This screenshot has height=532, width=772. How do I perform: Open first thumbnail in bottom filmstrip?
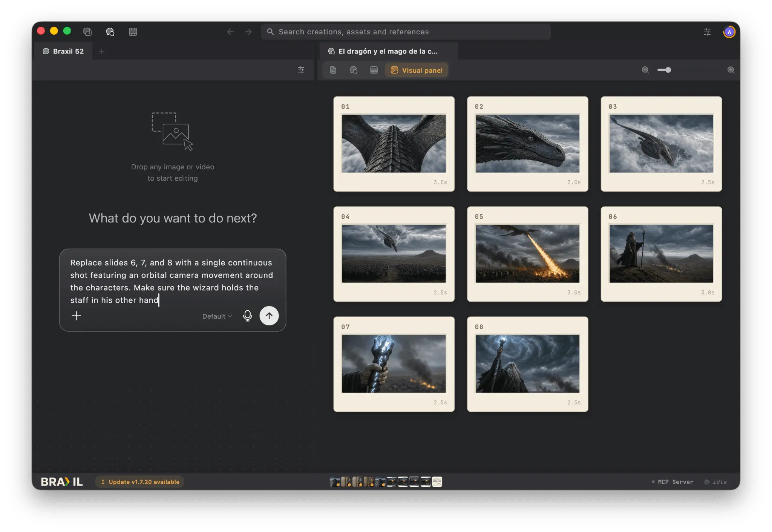334,482
